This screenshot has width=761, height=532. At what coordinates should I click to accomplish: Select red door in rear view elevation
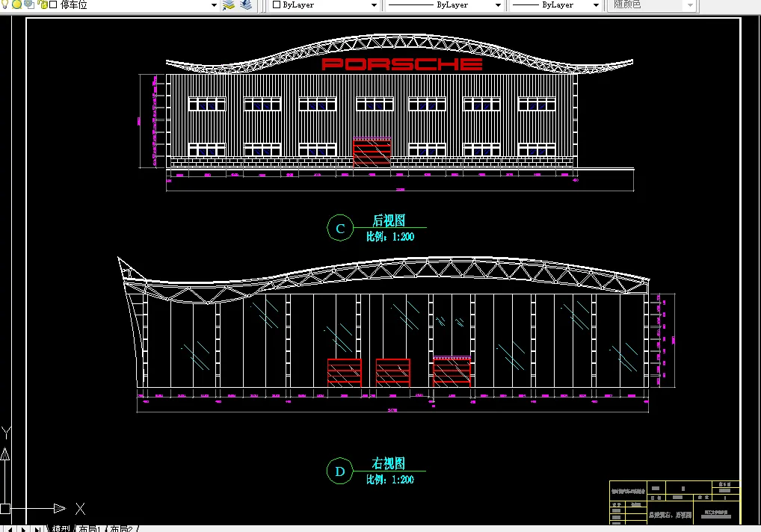372,152
